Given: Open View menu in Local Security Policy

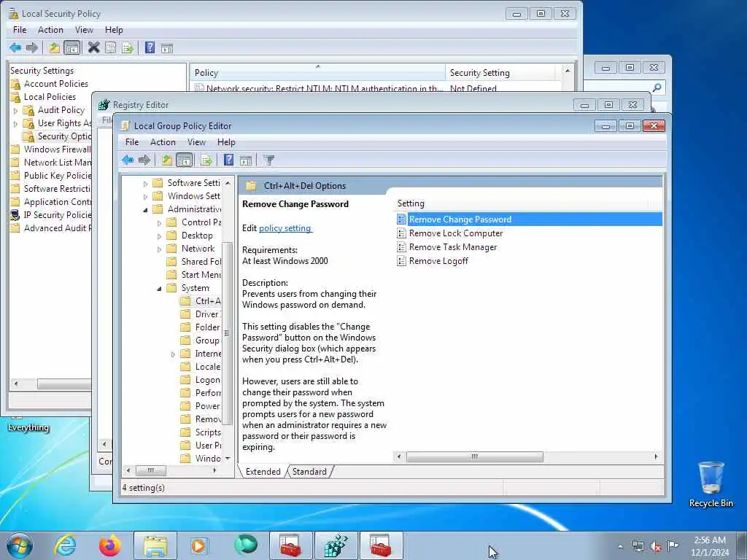Looking at the screenshot, I should [x=84, y=29].
